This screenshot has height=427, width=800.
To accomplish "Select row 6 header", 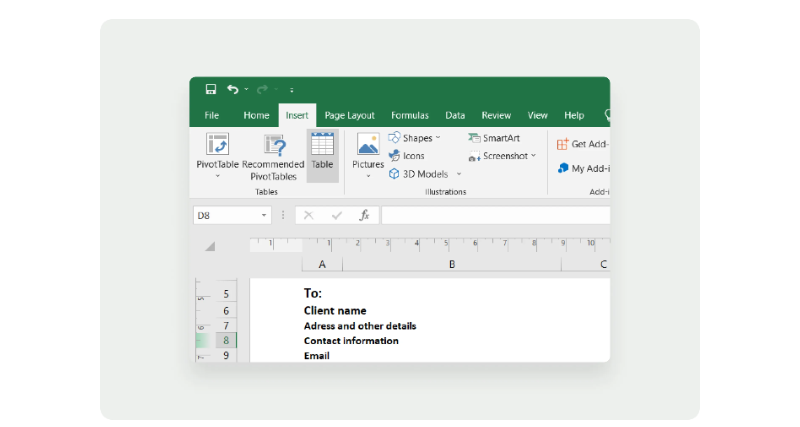I will coord(226,311).
